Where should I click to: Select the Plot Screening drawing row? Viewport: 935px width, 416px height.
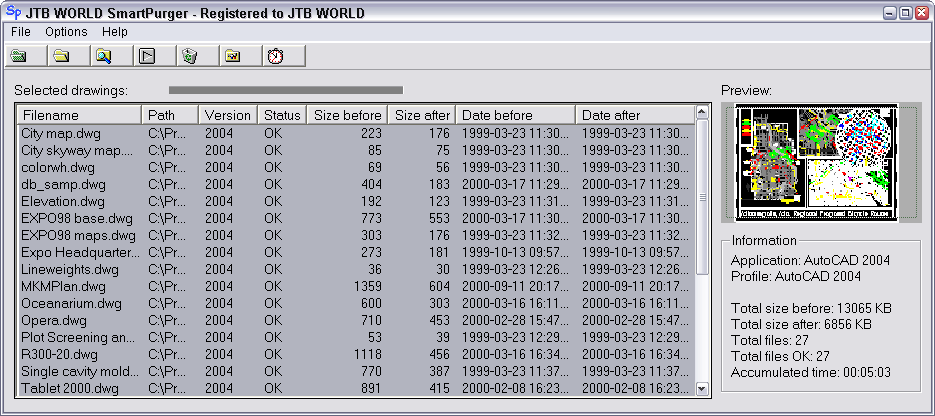[355, 337]
